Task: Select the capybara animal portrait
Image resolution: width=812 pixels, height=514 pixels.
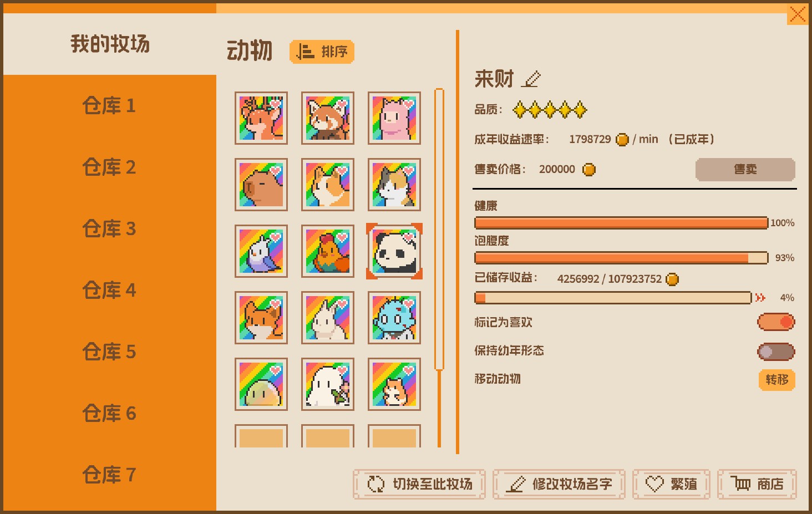Action: [x=261, y=185]
